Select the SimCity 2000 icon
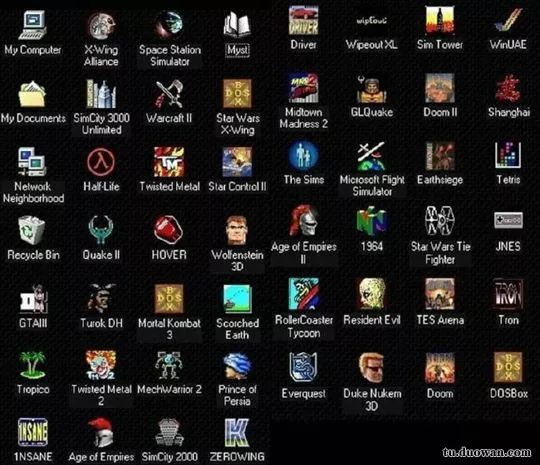The height and width of the screenshot is (465, 540). coord(169,432)
